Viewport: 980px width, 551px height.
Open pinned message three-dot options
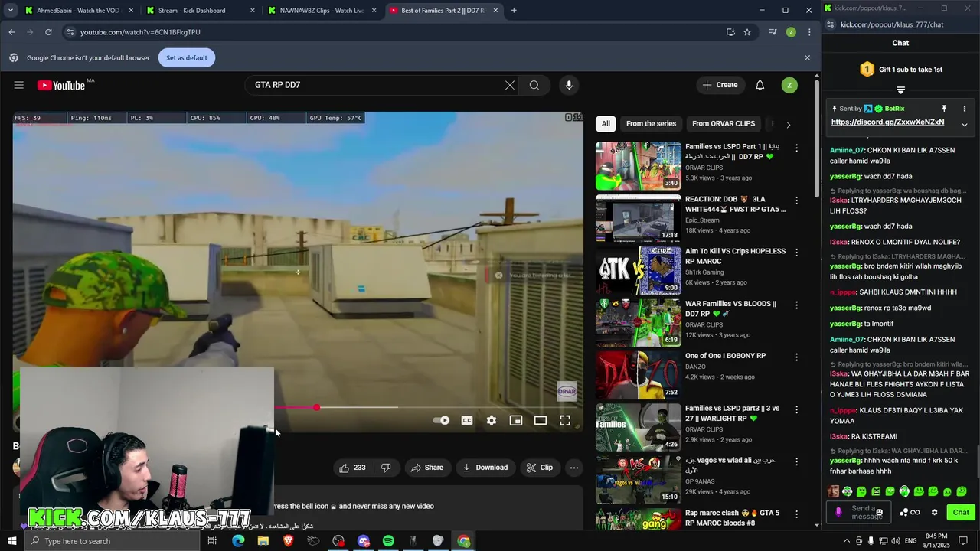pyautogui.click(x=965, y=109)
